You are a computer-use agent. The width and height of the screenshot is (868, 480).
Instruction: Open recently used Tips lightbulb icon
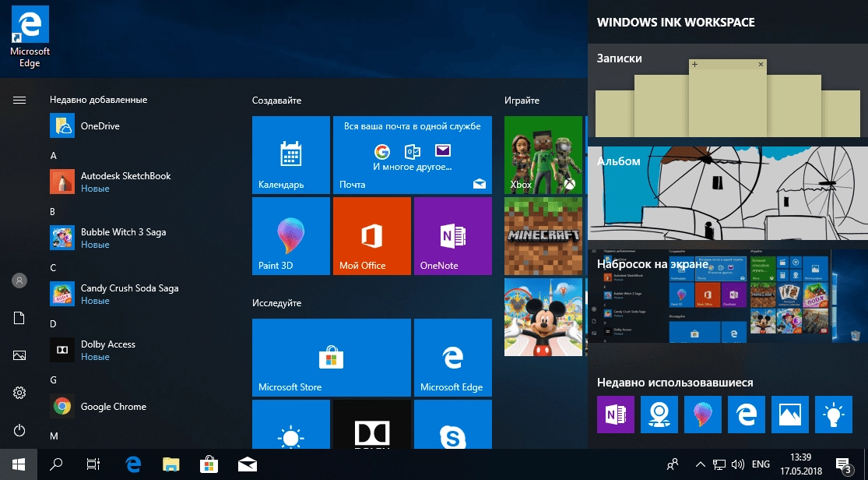834,415
